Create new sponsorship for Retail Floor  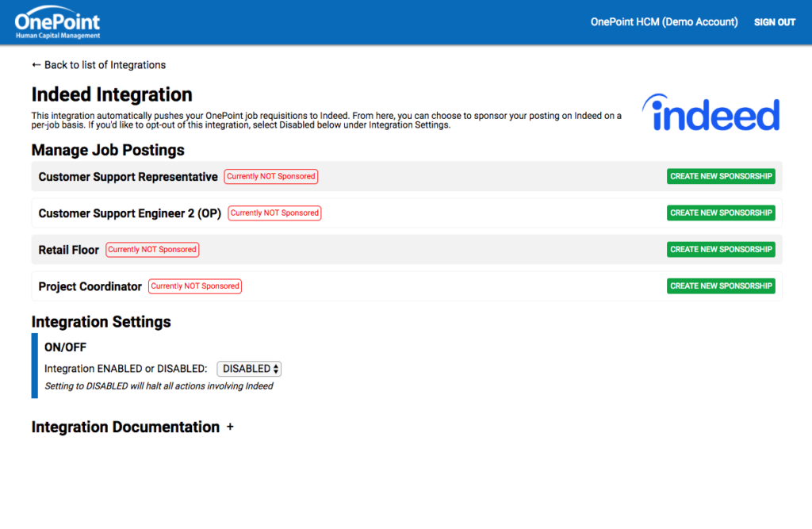click(x=720, y=249)
